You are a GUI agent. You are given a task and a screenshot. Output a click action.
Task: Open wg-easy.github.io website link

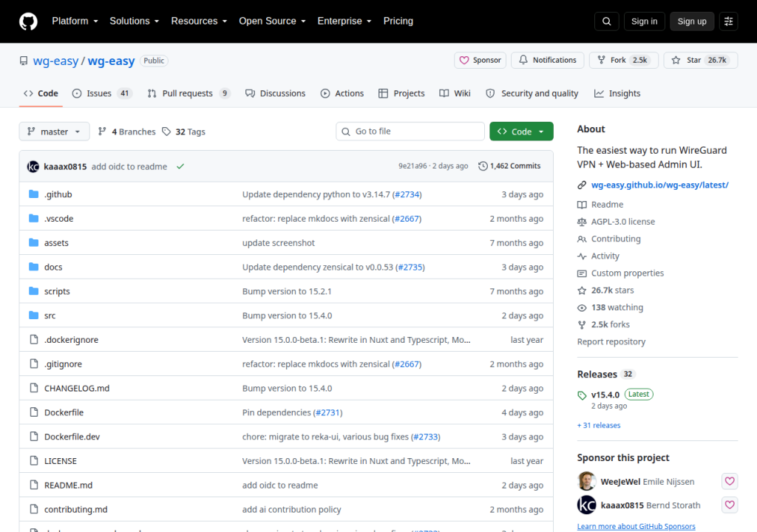(x=659, y=185)
